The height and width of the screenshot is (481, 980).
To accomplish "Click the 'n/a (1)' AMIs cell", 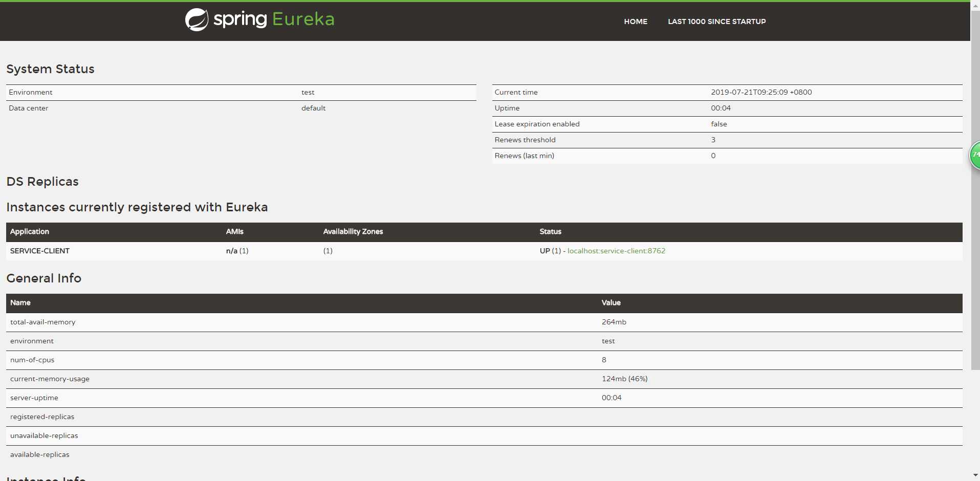I will [x=237, y=251].
